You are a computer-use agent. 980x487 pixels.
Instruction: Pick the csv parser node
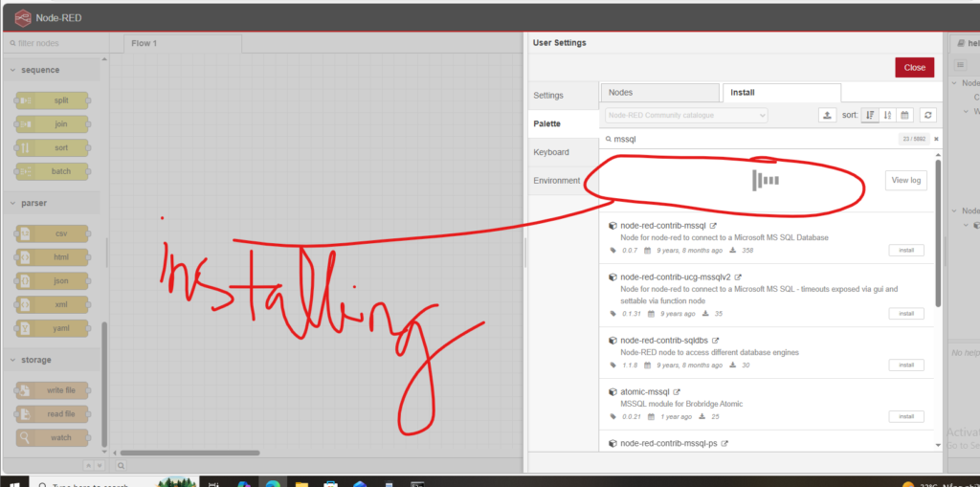pyautogui.click(x=54, y=233)
